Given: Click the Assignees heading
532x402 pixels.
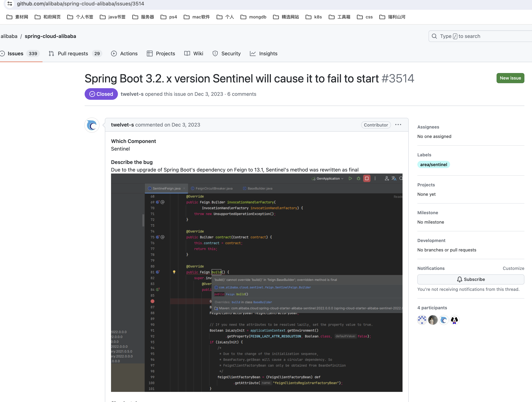Looking at the screenshot, I should tap(428, 127).
